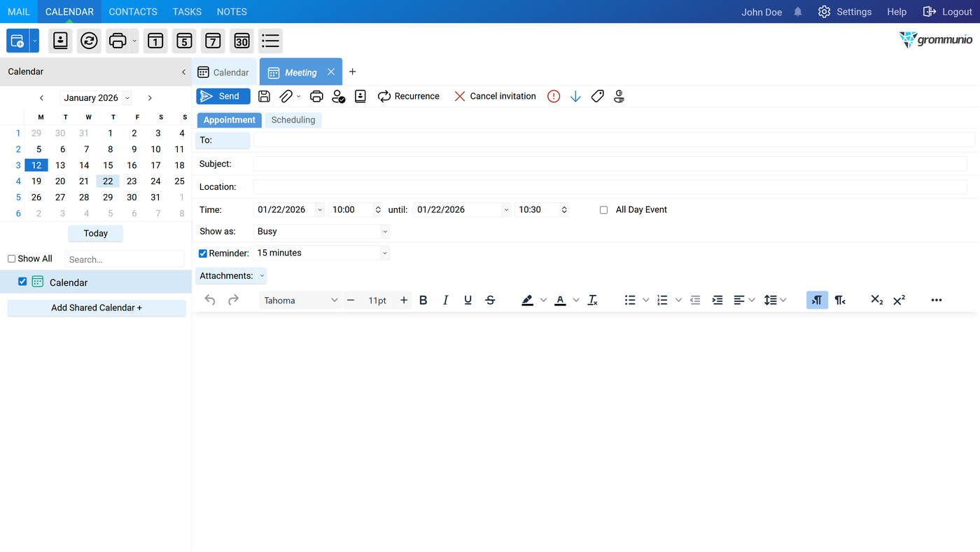Undo the last edit in editor
Image resolution: width=980 pixels, height=552 pixels.
[x=210, y=300]
